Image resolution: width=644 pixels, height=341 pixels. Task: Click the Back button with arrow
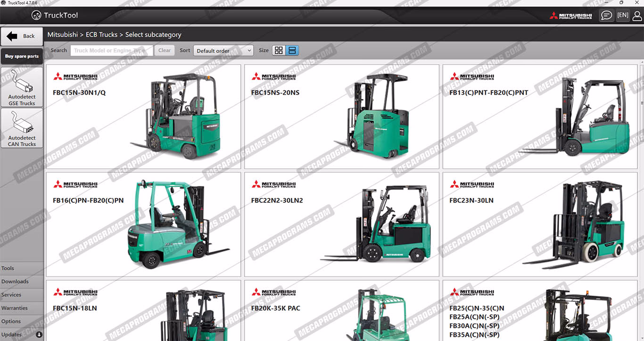(x=22, y=36)
